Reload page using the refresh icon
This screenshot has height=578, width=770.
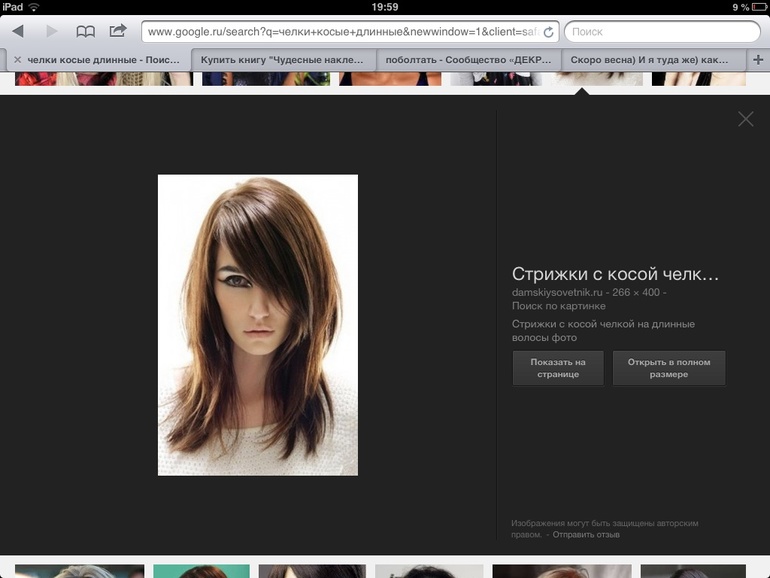[548, 32]
